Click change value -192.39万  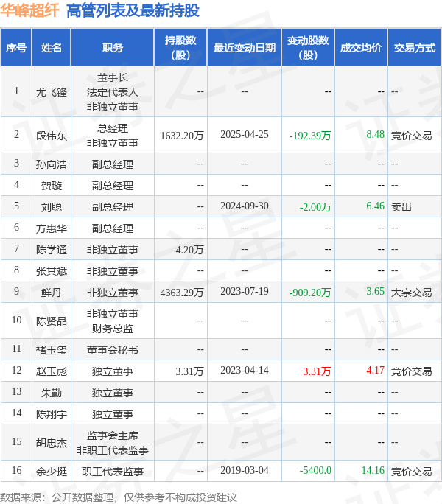tap(310, 136)
